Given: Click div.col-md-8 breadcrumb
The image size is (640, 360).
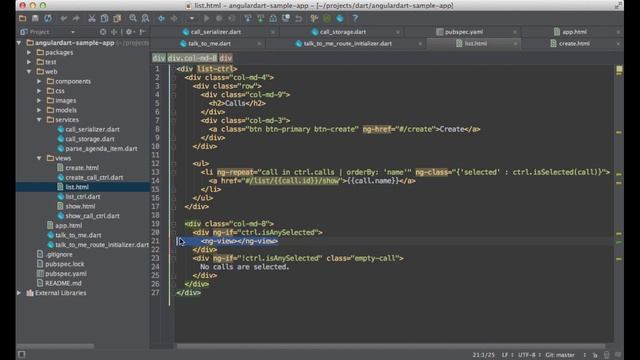Looking at the screenshot, I should coord(192,58).
